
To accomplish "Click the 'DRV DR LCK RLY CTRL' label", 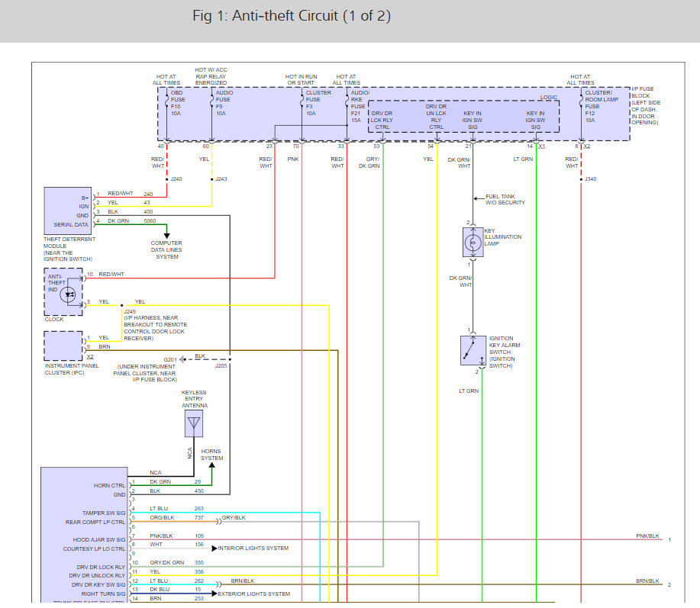I will pyautogui.click(x=382, y=121).
